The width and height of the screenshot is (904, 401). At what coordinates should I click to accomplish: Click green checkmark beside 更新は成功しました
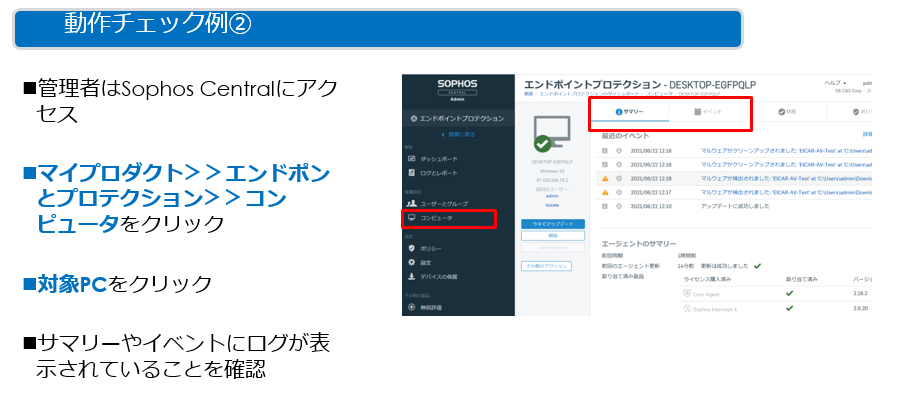[x=757, y=266]
